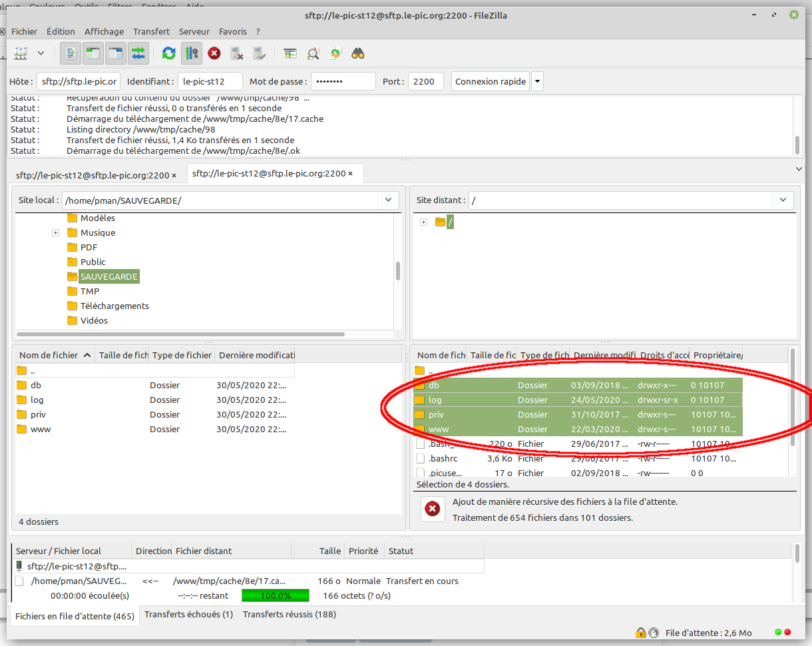Image resolution: width=812 pixels, height=646 pixels.
Task: Click the Port input field
Action: point(425,82)
